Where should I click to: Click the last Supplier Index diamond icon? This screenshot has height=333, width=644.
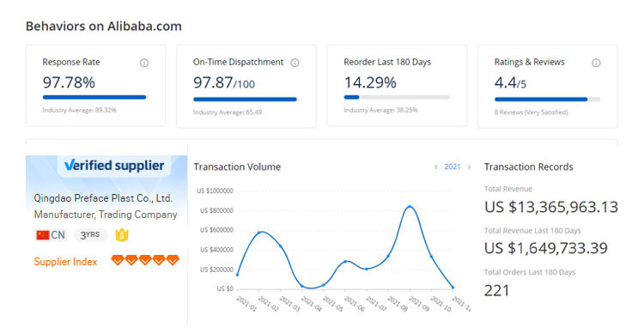pyautogui.click(x=173, y=260)
